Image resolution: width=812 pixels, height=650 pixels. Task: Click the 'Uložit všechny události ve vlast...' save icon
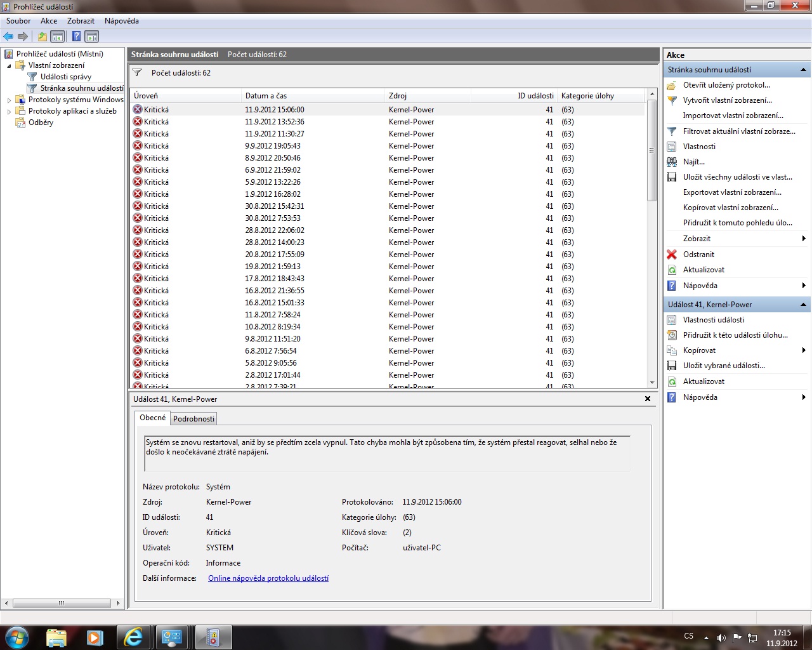click(x=672, y=177)
